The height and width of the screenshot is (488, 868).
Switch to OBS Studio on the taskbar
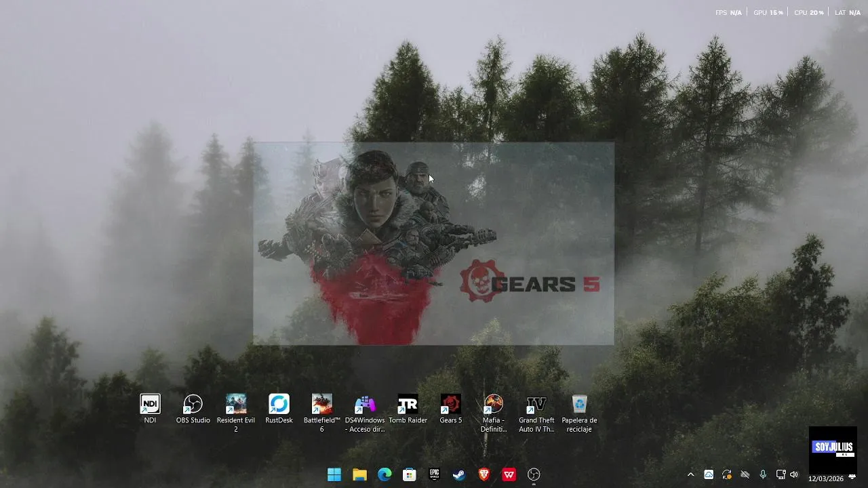pos(534,474)
